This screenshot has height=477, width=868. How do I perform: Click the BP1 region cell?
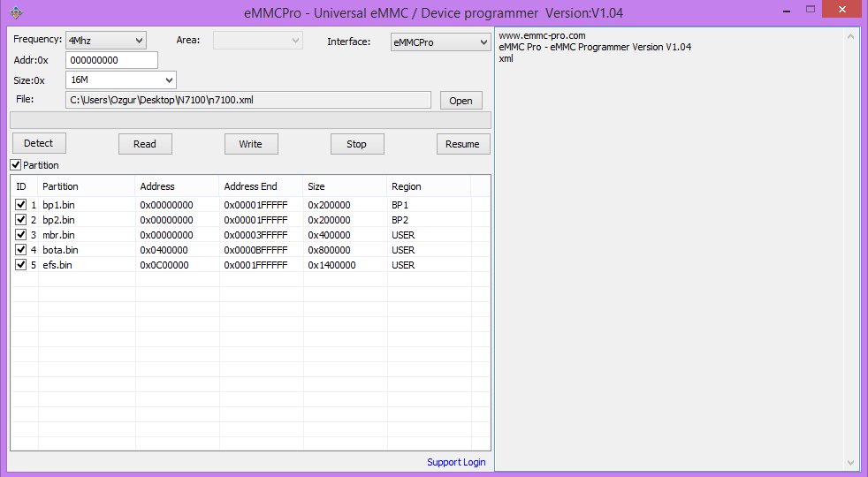[400, 205]
